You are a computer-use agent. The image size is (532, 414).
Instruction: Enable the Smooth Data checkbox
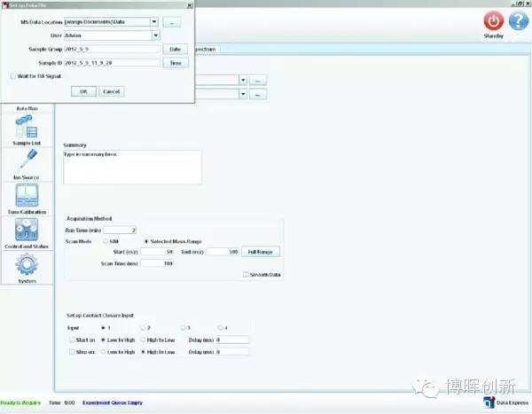coord(246,275)
